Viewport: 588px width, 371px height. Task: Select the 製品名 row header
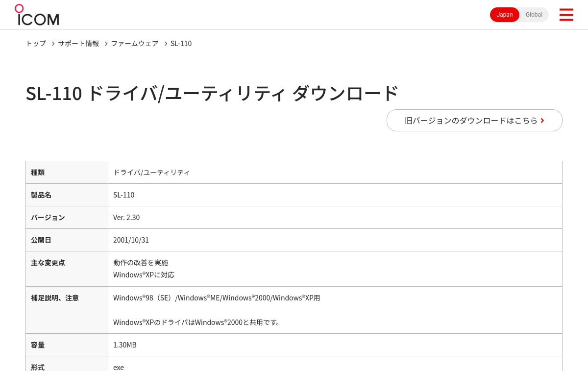coord(67,195)
